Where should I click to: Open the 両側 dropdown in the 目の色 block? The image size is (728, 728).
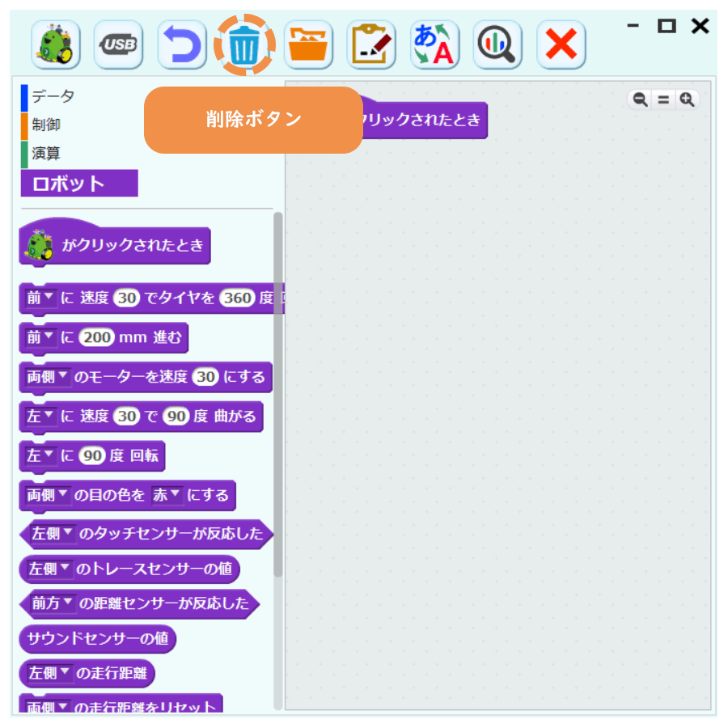pyautogui.click(x=47, y=495)
